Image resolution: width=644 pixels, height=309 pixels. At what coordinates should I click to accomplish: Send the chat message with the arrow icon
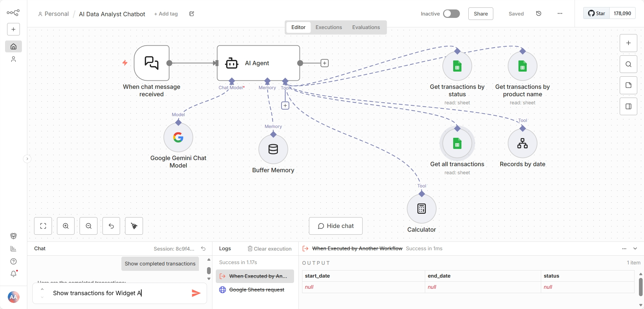(x=196, y=293)
